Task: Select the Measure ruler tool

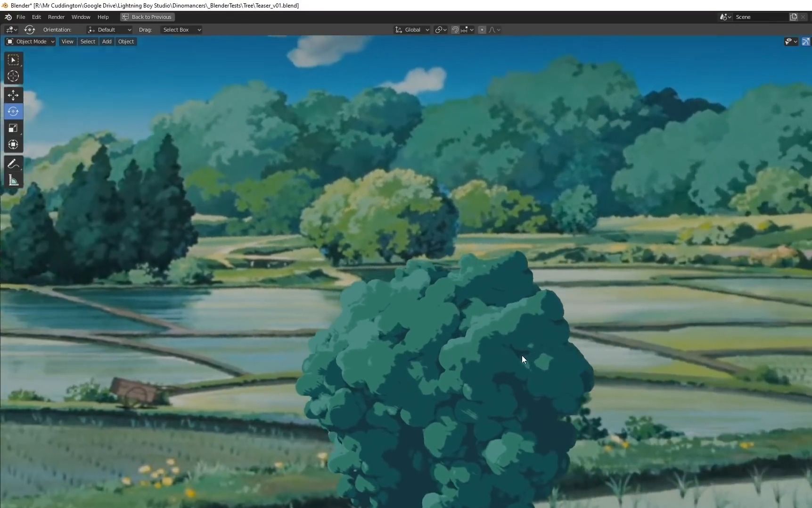Action: click(13, 180)
